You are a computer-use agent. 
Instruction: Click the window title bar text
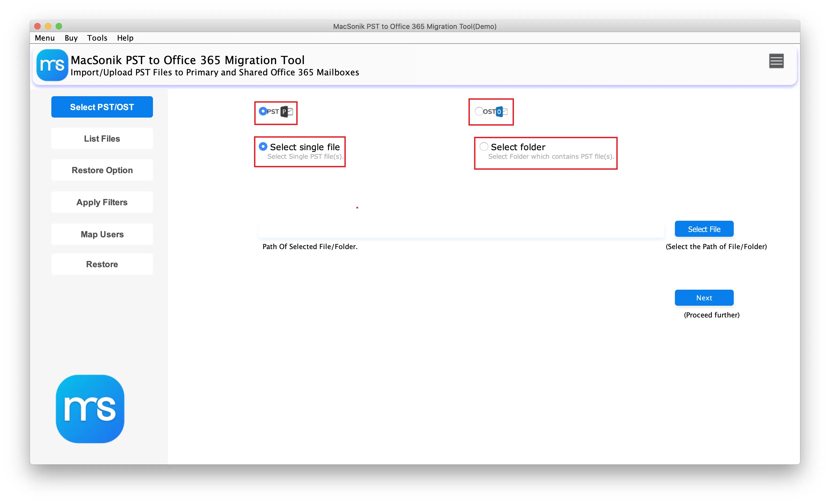(x=415, y=26)
